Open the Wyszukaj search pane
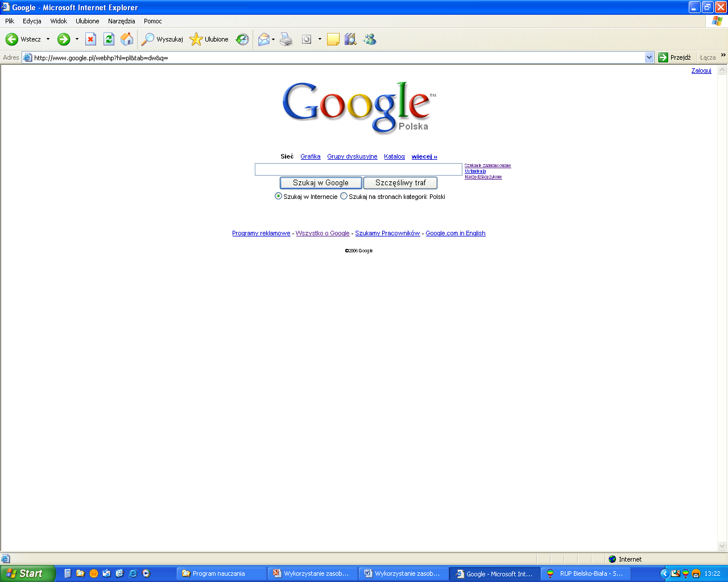Viewport: 728px width, 582px height. (x=162, y=39)
